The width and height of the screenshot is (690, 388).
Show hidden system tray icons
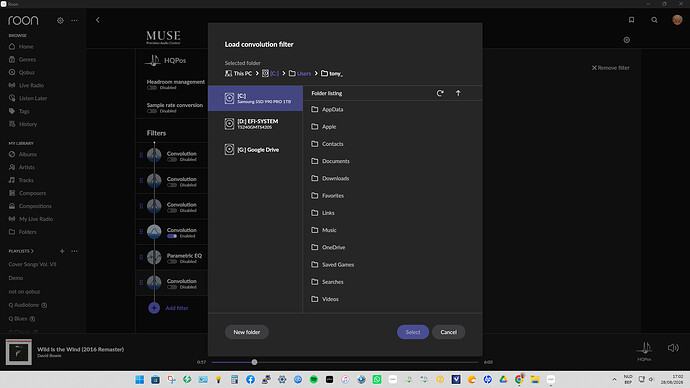(614, 380)
